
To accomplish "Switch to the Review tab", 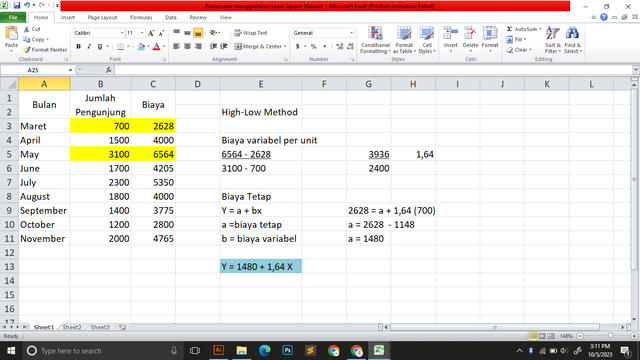I will (198, 18).
